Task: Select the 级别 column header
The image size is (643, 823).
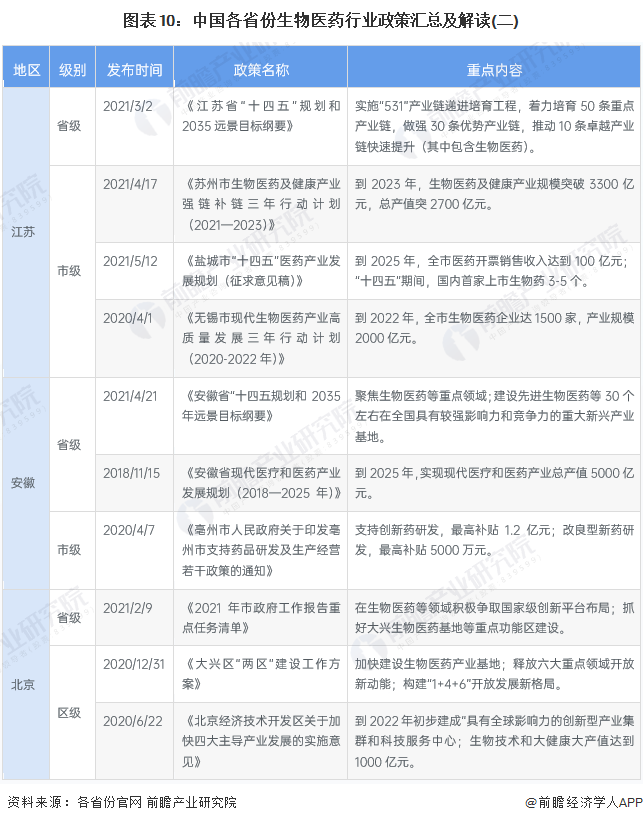Action: pos(72,69)
